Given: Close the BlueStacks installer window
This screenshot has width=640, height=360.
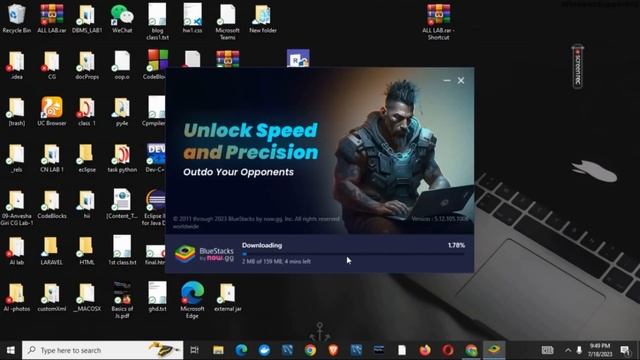Looking at the screenshot, I should pyautogui.click(x=461, y=80).
